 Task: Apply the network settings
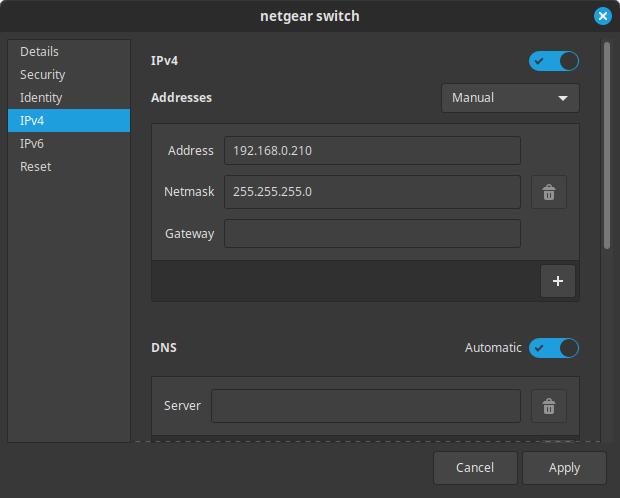click(564, 468)
